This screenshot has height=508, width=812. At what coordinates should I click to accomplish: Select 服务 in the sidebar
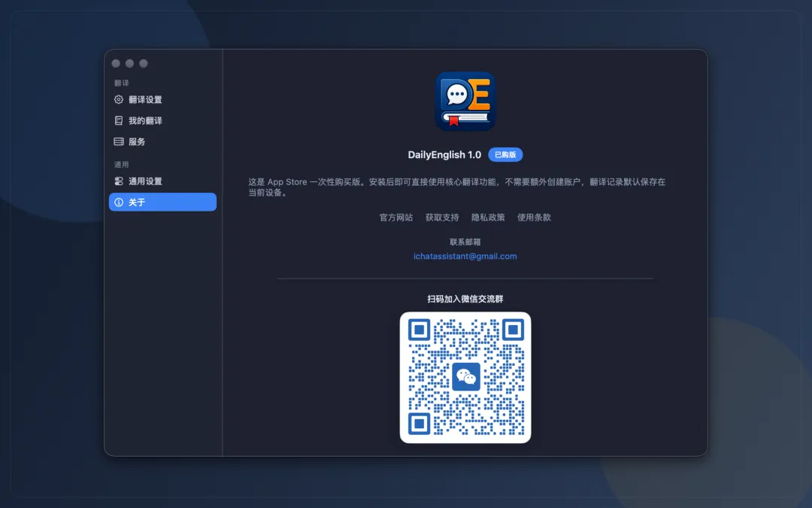click(162, 141)
